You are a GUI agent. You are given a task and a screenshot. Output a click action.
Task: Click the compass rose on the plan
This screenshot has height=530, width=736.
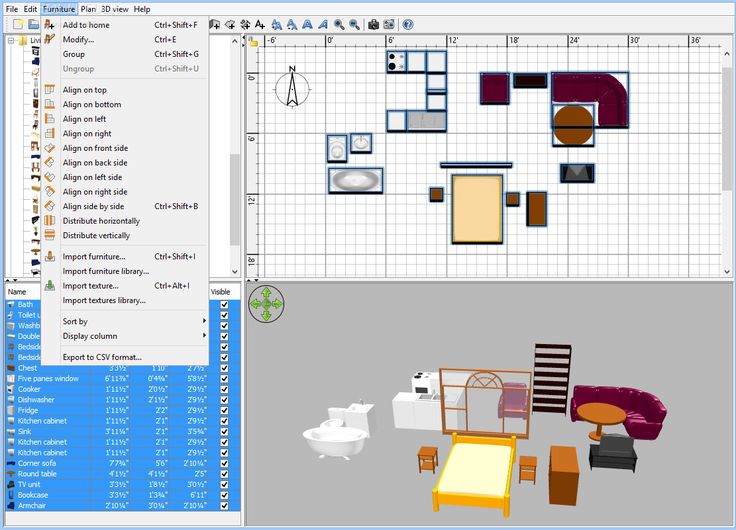293,87
